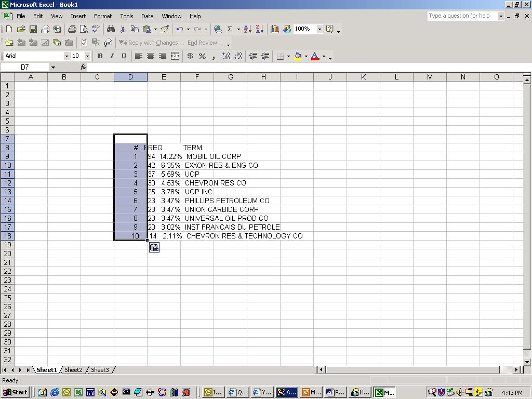The width and height of the screenshot is (532, 399).
Task: Open the fill color palette arrow
Action: click(x=306, y=56)
